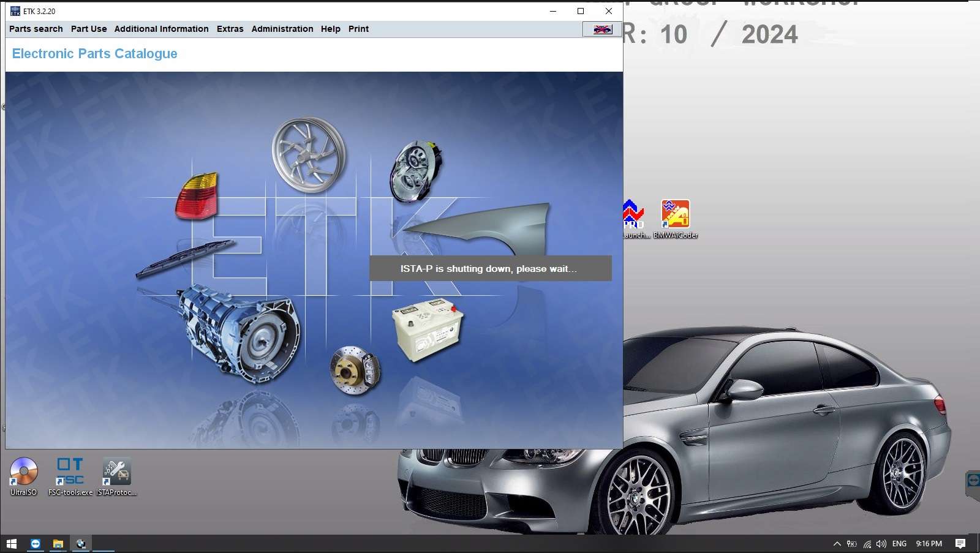Open the Administration menu

282,29
